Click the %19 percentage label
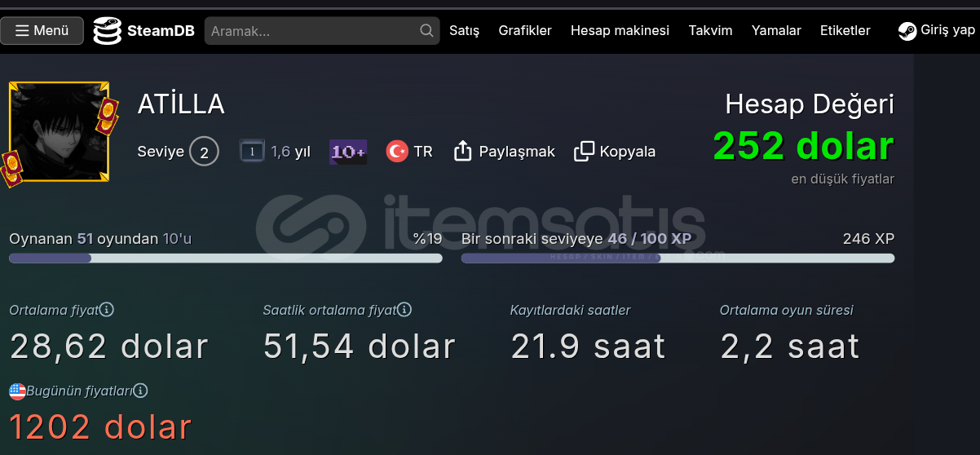The height and width of the screenshot is (455, 980). point(427,239)
